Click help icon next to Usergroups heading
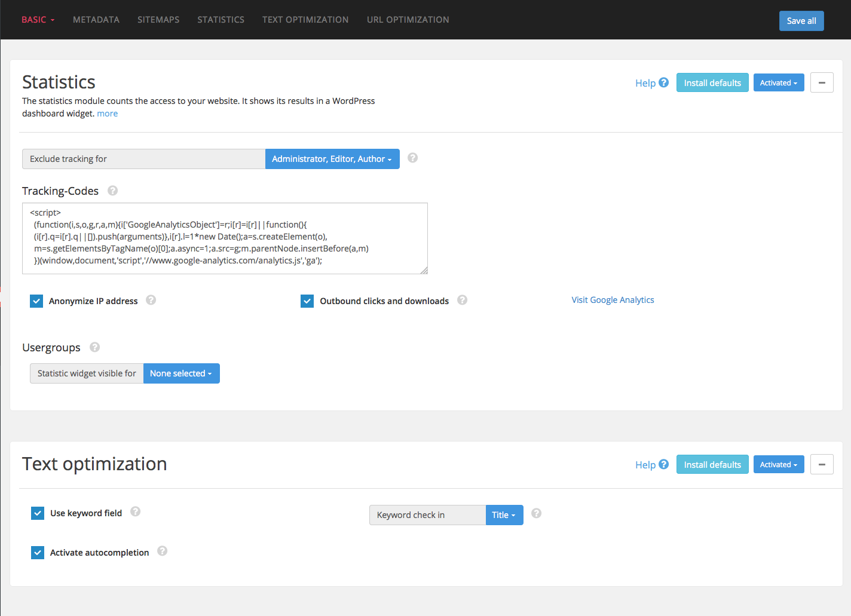 [x=94, y=347]
